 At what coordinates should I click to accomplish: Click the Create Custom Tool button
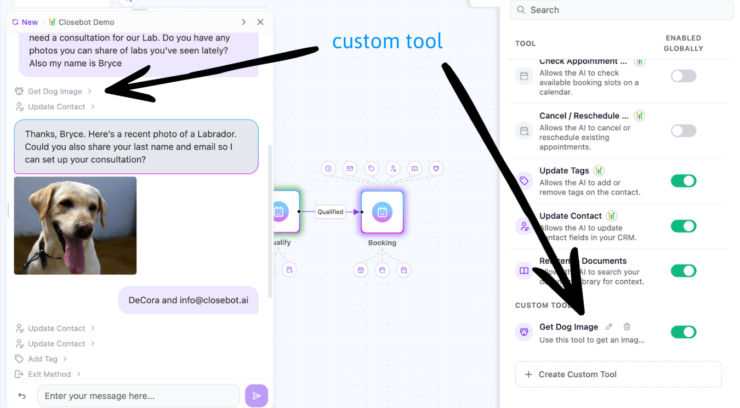click(x=618, y=375)
